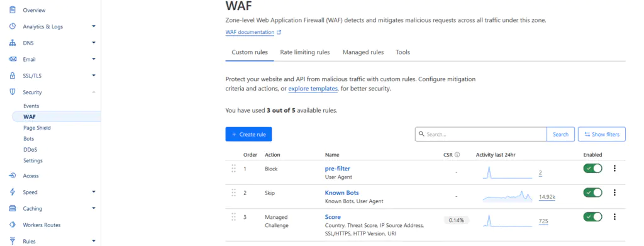The image size is (644, 246).
Task: Switch to the Rate limiting rules tab
Action: [305, 52]
